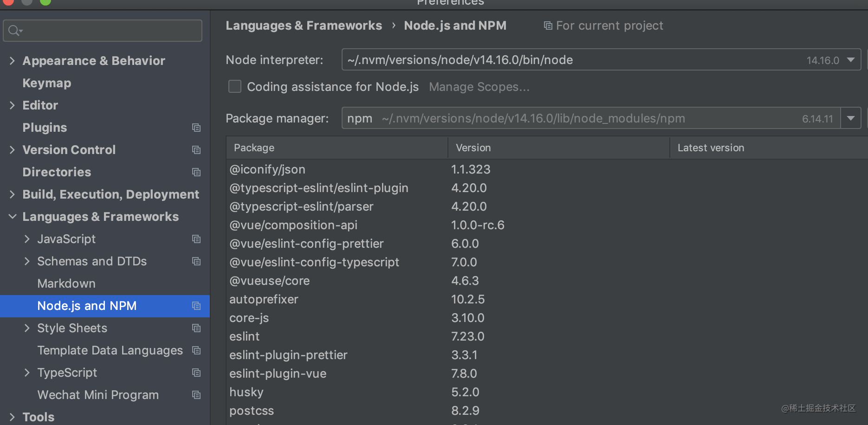Sort packages by Latest version column
This screenshot has height=425, width=868.
click(x=711, y=148)
